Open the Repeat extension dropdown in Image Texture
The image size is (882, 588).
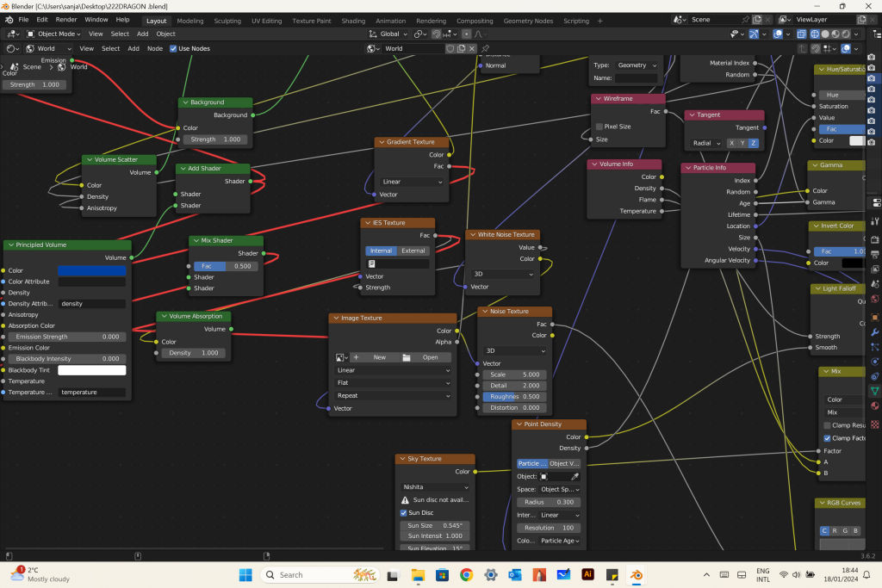coord(393,396)
